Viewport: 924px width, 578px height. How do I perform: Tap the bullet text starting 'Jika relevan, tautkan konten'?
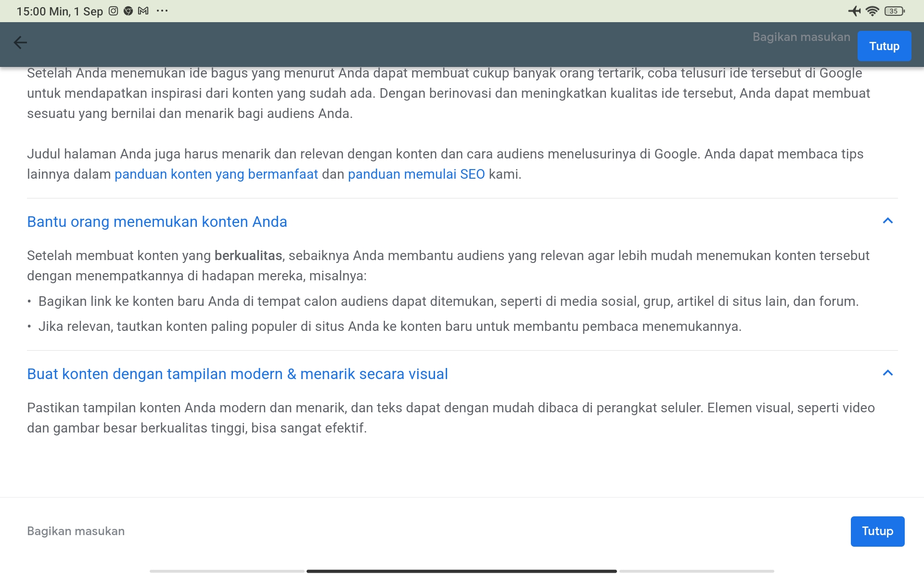(390, 327)
